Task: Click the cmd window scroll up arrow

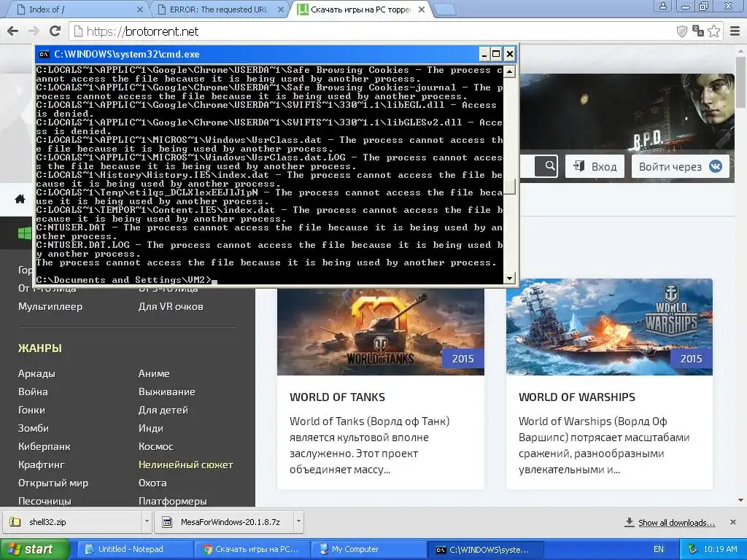Action: [510, 72]
